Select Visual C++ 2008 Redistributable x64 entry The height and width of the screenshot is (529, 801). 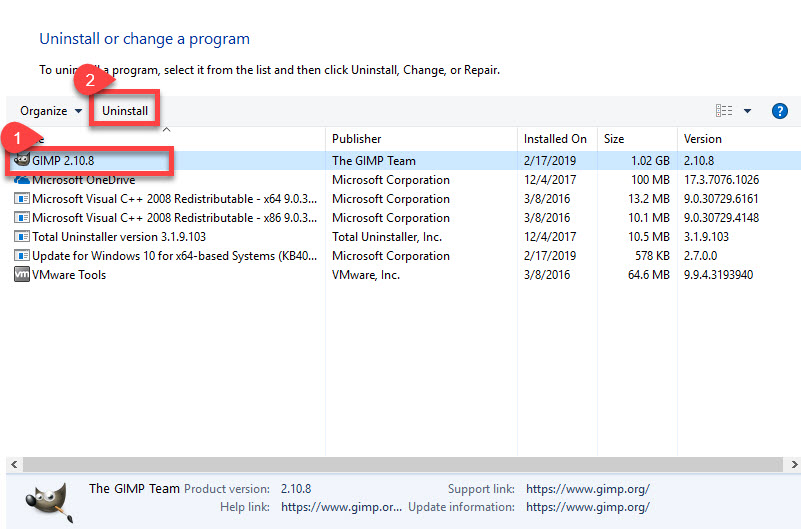click(174, 199)
